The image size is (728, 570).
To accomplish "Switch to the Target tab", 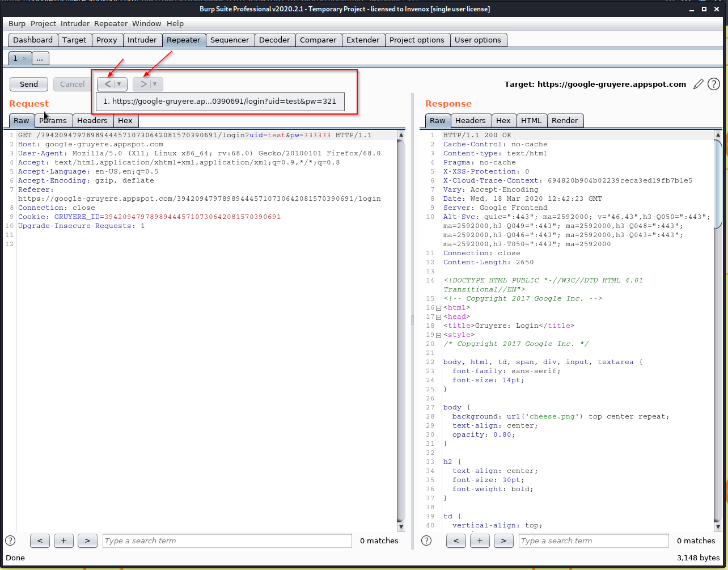I will tap(74, 40).
